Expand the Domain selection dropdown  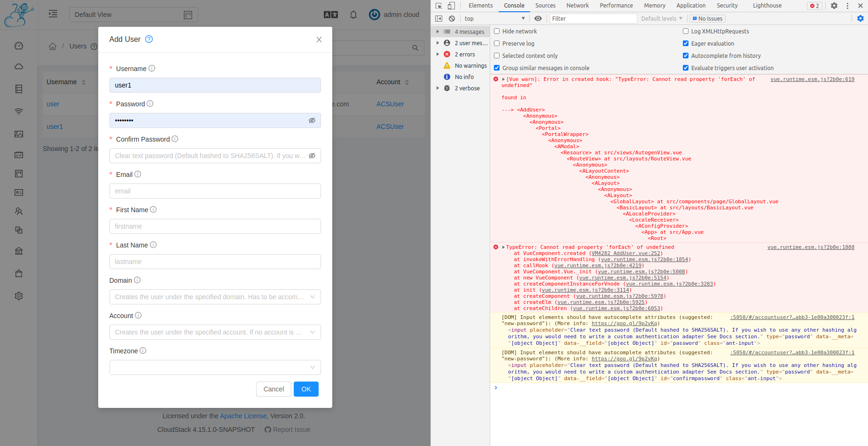(x=215, y=297)
